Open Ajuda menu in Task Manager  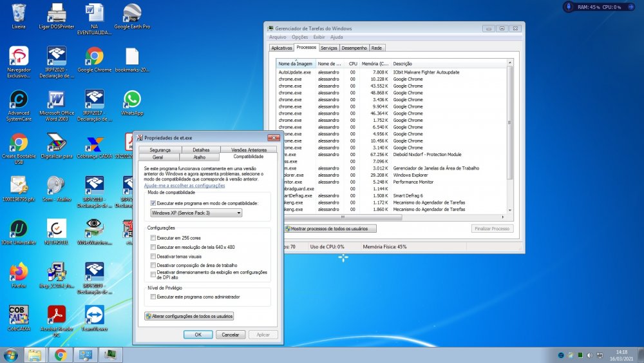pyautogui.click(x=336, y=37)
